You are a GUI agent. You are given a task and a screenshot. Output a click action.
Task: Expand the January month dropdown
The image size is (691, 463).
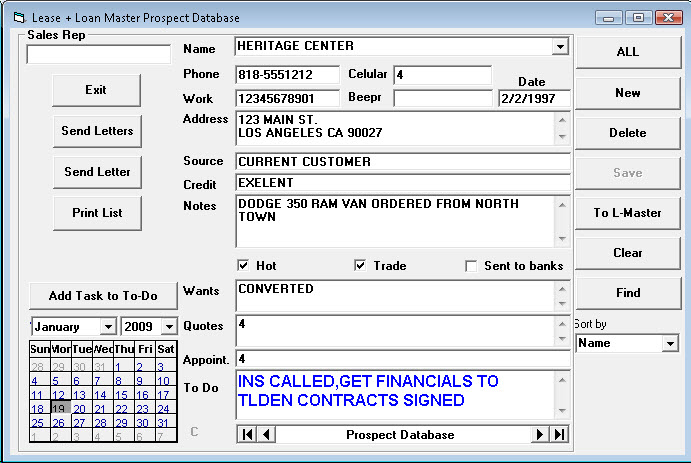pyautogui.click(x=107, y=327)
